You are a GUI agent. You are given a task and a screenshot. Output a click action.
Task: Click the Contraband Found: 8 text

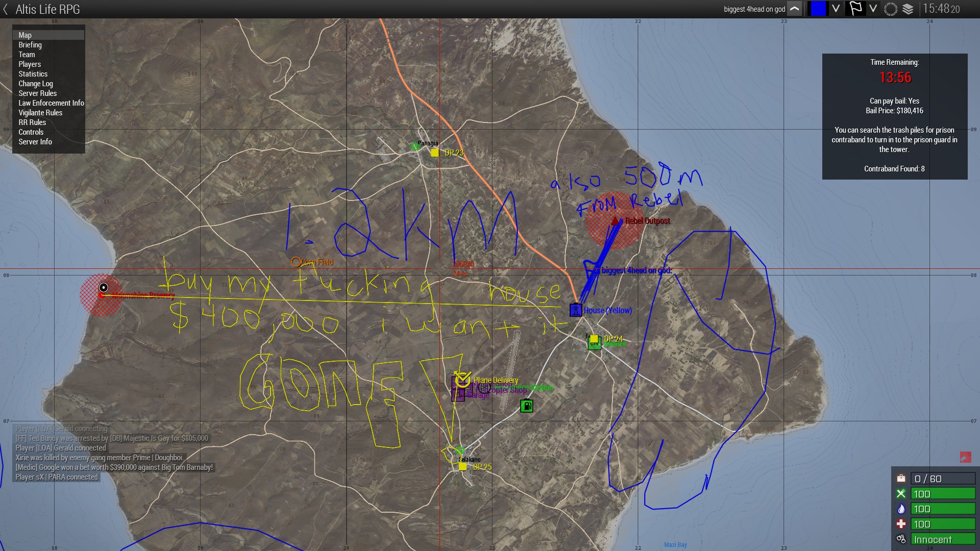tap(894, 169)
